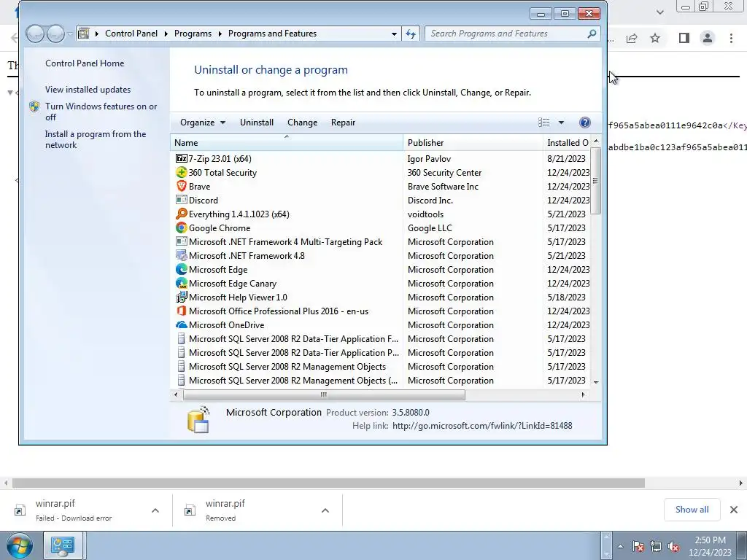747x560 pixels.
Task: Click the Google Chrome icon in list
Action: [181, 227]
